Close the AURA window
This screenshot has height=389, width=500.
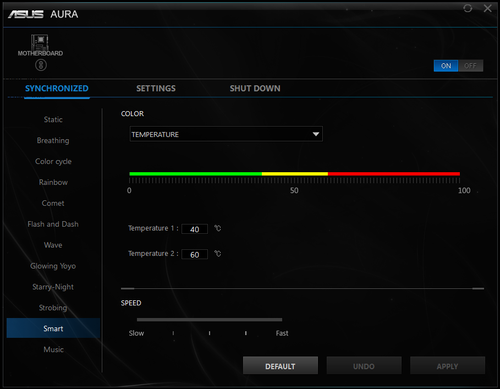[487, 8]
